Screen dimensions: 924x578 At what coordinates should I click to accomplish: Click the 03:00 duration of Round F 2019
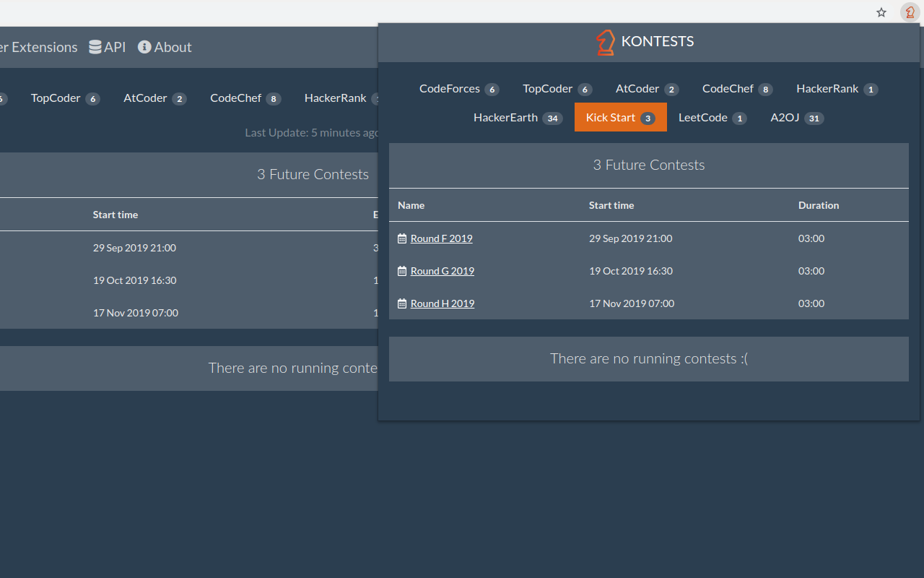click(x=811, y=238)
